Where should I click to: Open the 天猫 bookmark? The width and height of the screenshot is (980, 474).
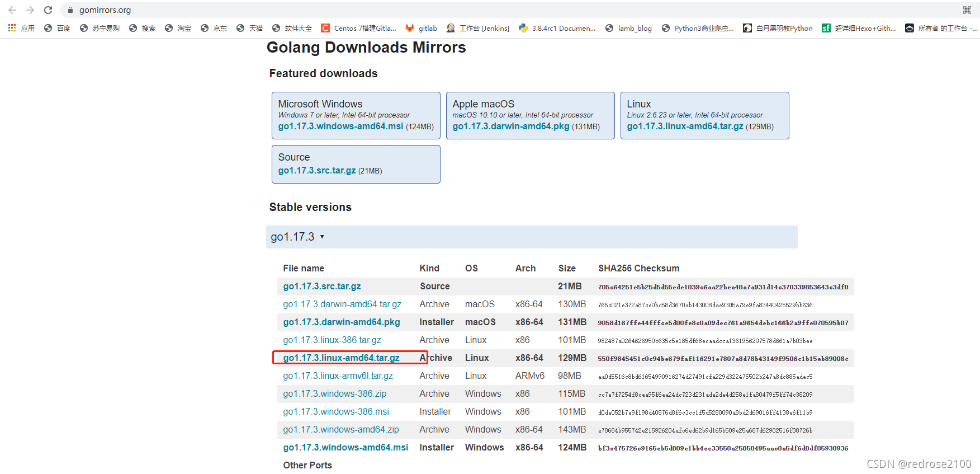249,28
